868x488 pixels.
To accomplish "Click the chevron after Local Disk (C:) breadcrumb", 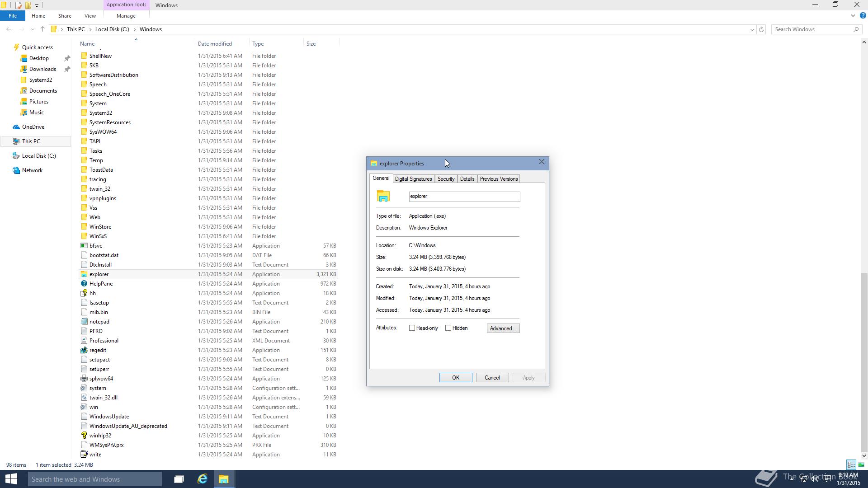I will pyautogui.click(x=134, y=29).
